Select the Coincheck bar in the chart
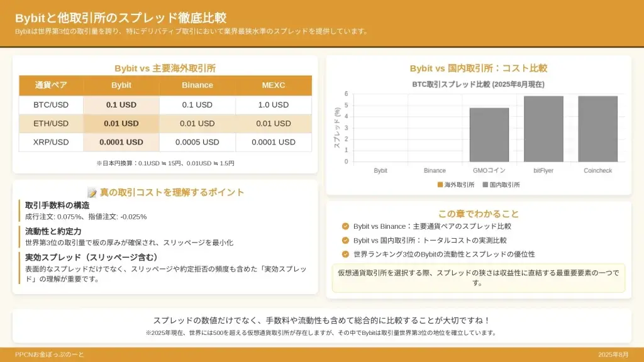 coord(597,129)
